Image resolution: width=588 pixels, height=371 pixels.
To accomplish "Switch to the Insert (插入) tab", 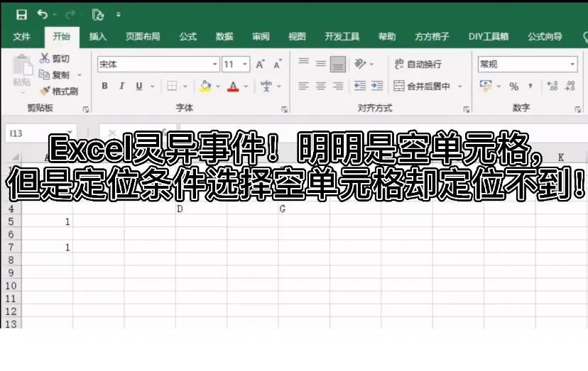I will 98,36.
